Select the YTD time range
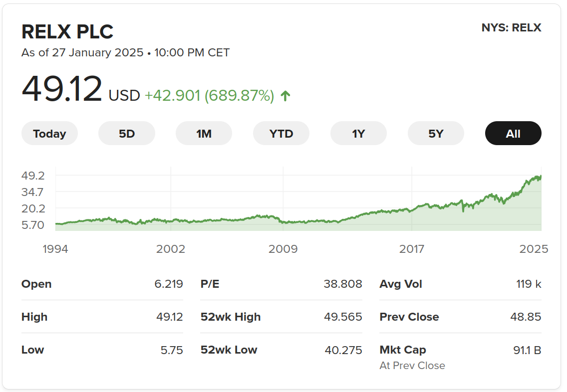This screenshot has height=392, width=567. point(281,134)
